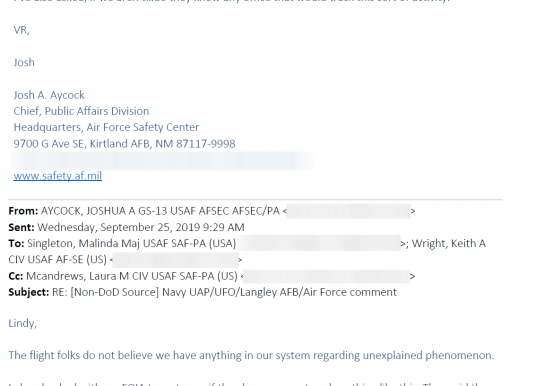Click the "From:" header label
Image resolution: width=536 pixels, height=386 pixels.
[23, 211]
